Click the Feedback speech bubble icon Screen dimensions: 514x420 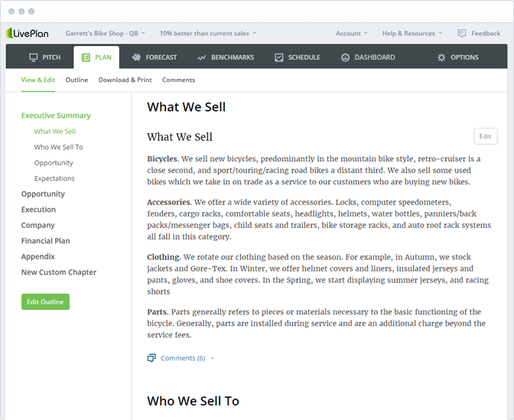(x=462, y=34)
